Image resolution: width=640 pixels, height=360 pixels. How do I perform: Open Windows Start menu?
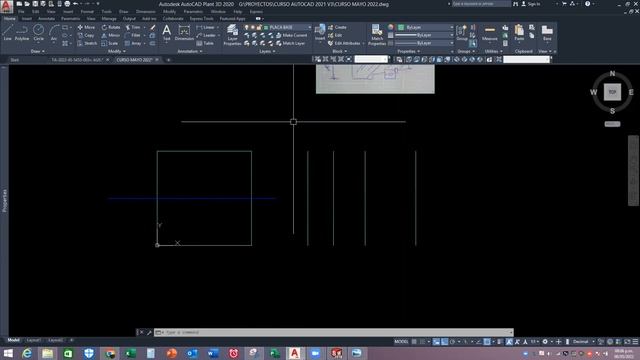pos(8,353)
